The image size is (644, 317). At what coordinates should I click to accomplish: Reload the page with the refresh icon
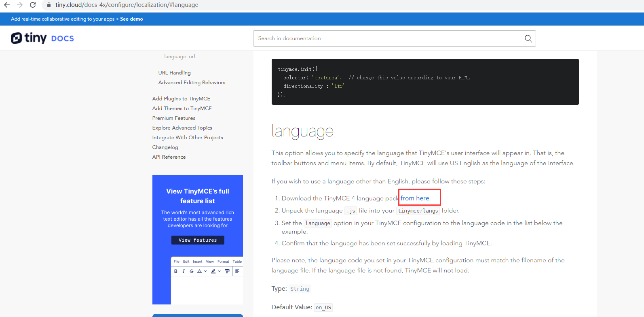33,5
